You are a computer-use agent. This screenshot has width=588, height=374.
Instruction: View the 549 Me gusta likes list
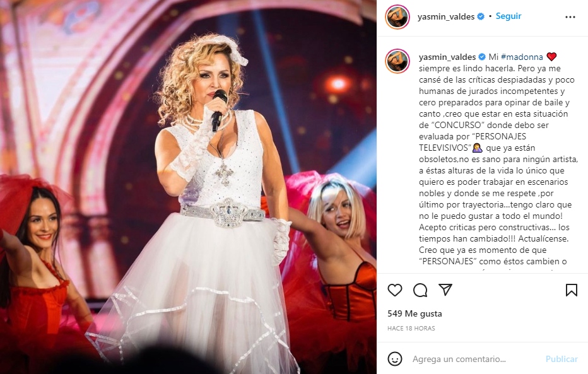tap(415, 313)
